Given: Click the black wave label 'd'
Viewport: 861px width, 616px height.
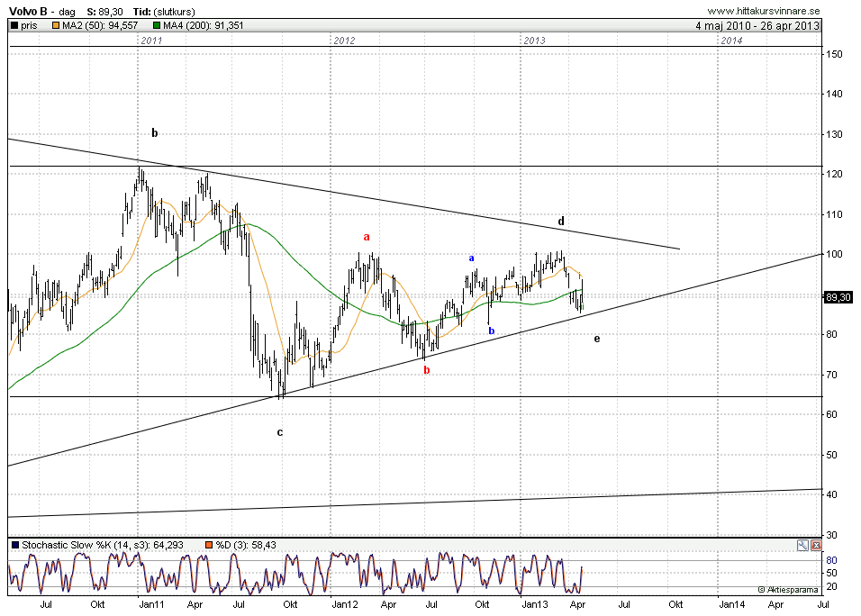Looking at the screenshot, I should (x=561, y=221).
